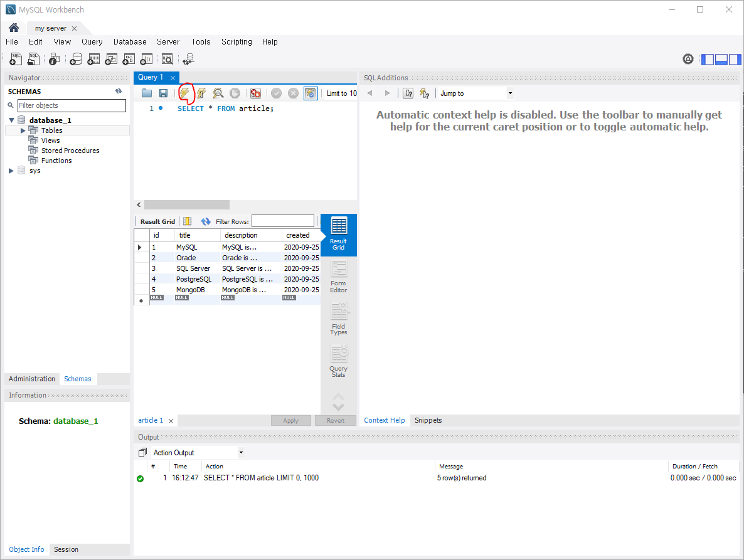Click the Filter objects search field
The width and height of the screenshot is (744, 560).
[x=72, y=105]
